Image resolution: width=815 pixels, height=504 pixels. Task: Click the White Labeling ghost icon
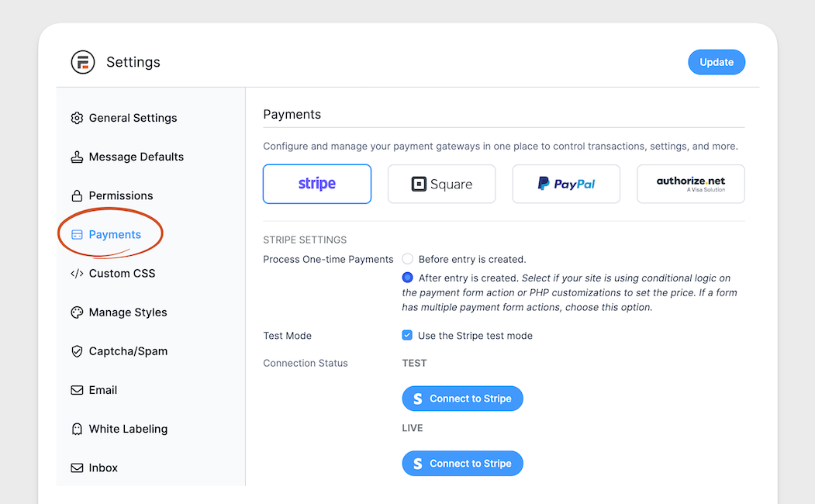77,430
